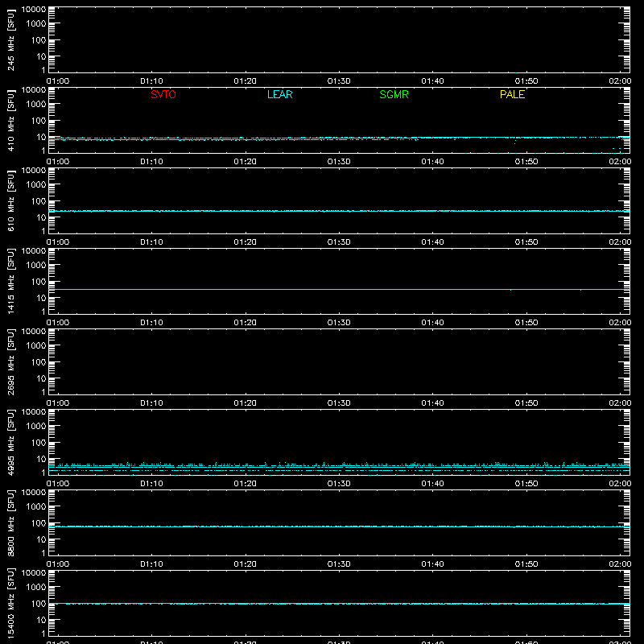Click 01:40 time label below 610 MHz panel

[x=432, y=242]
